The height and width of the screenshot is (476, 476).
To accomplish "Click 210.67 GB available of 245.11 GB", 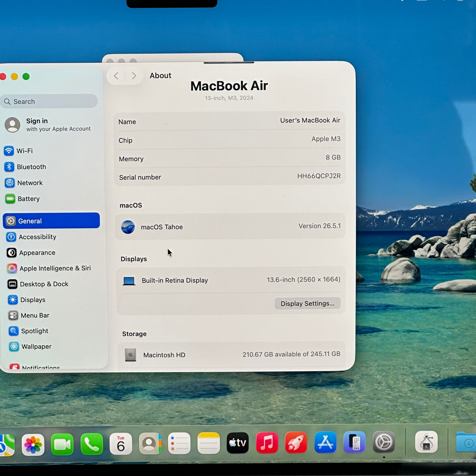I will tap(292, 354).
